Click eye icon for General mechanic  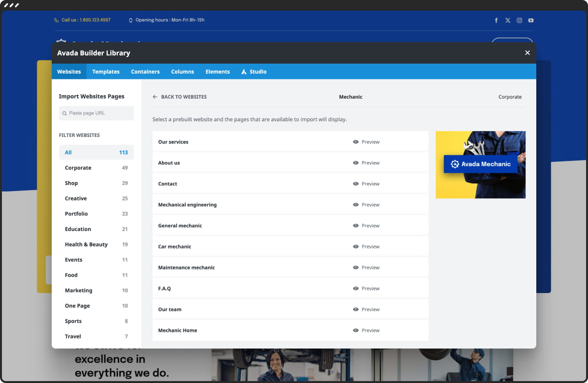pos(356,225)
